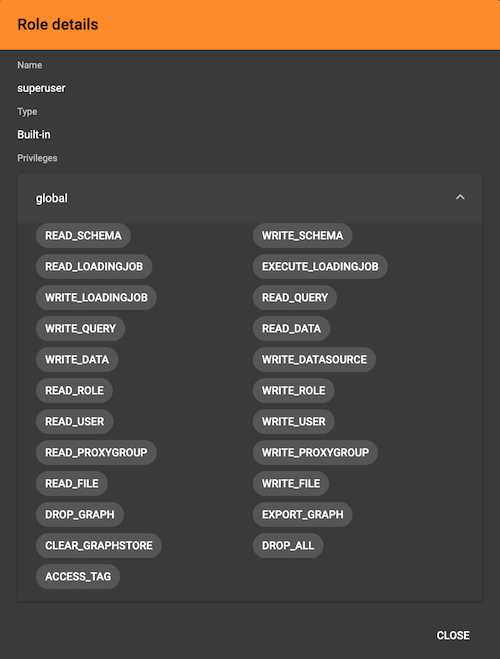
Task: Select the READ_SCHEMA privilege chip
Action: 83,235
